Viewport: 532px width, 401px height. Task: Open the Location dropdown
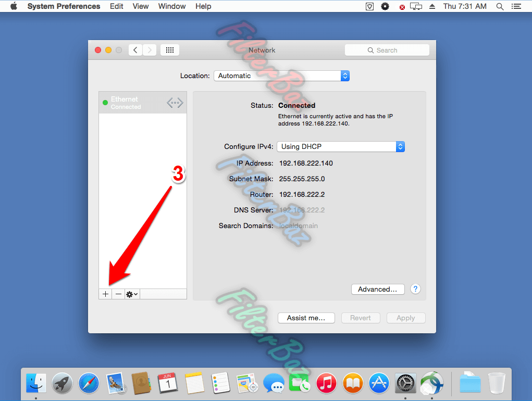[x=281, y=76]
